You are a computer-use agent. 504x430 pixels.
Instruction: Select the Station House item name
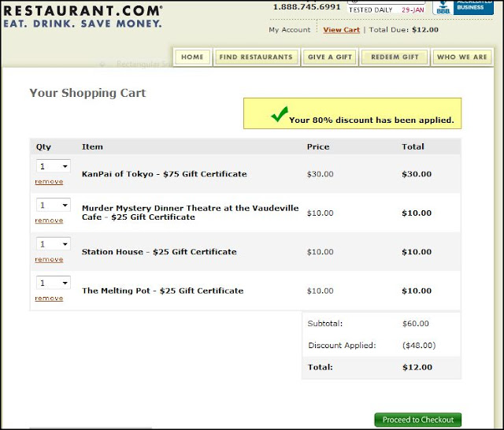pos(159,252)
